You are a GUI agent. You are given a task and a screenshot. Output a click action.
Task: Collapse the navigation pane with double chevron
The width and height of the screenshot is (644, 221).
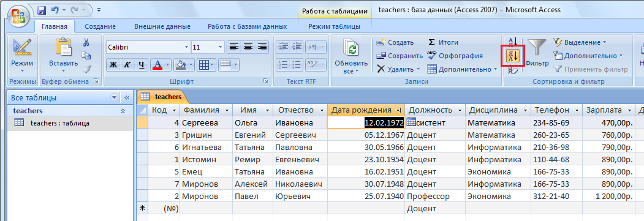[127, 97]
